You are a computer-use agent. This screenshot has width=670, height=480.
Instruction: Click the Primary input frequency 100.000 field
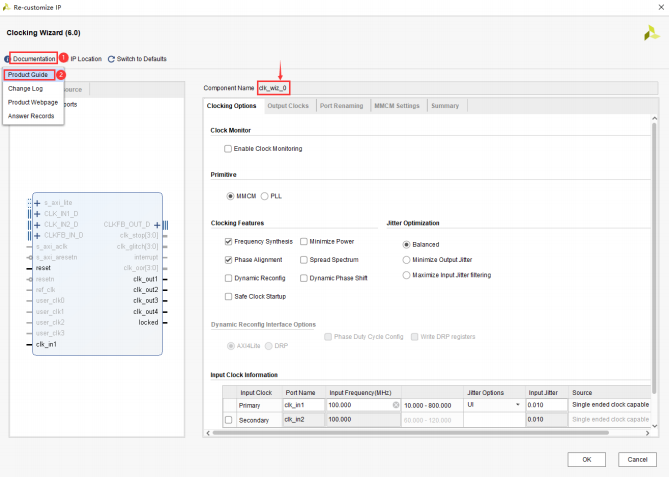tap(363, 405)
